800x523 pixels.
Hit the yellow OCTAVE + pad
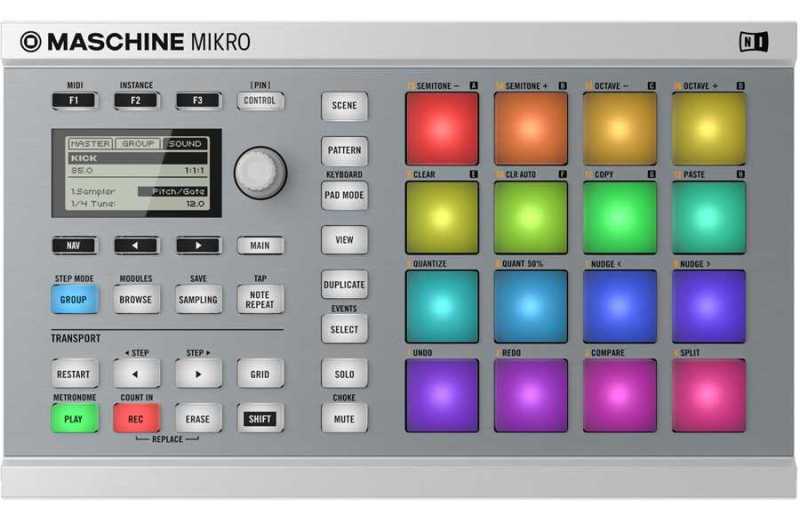pyautogui.click(x=709, y=129)
